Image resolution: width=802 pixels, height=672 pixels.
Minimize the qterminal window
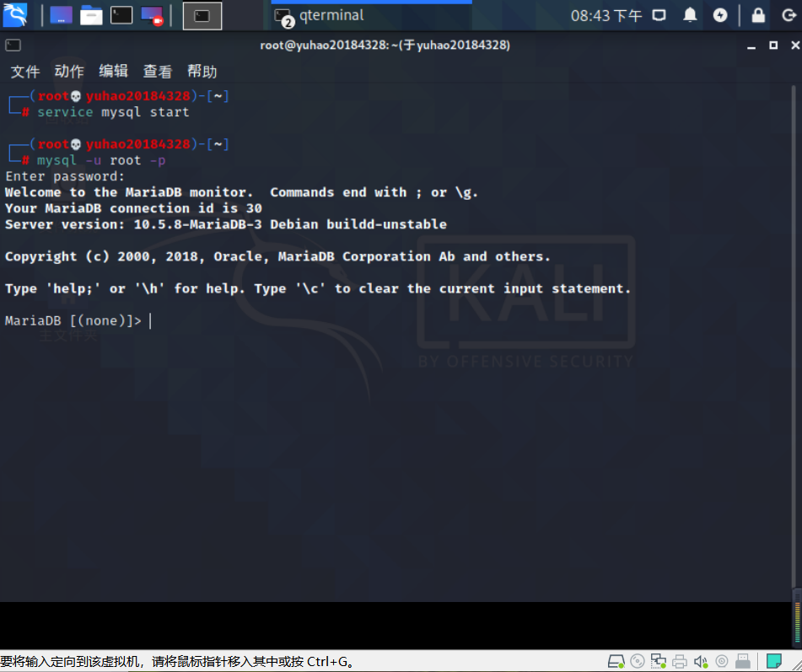point(751,46)
